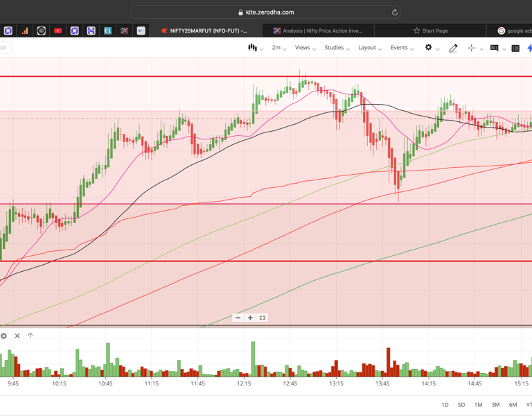Expand the 2m interval dropdown
Image resolution: width=532 pixels, height=416 pixels.
[x=279, y=48]
